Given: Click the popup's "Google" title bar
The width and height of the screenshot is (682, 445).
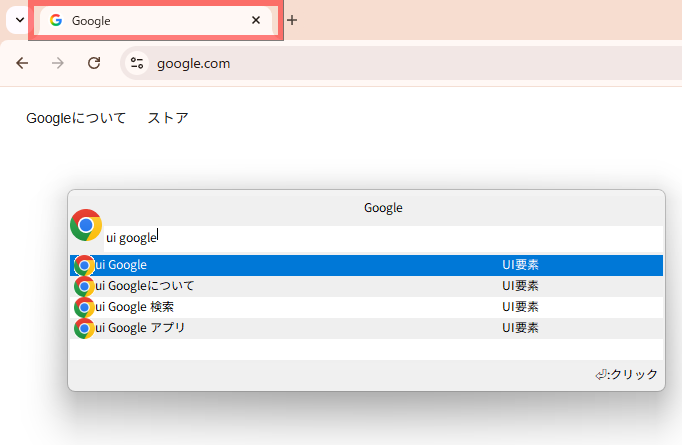Looking at the screenshot, I should 382,208.
